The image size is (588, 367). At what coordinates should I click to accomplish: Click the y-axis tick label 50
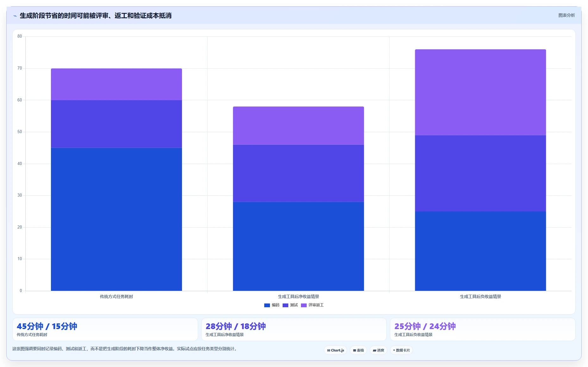tap(20, 132)
